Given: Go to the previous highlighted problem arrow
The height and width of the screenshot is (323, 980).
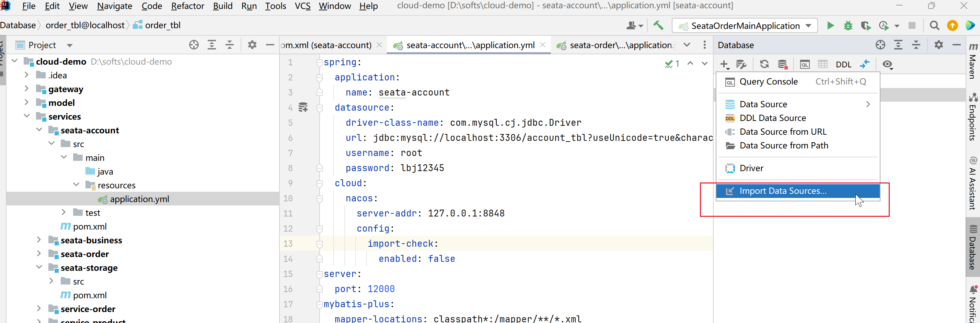Looking at the screenshot, I should (x=690, y=64).
